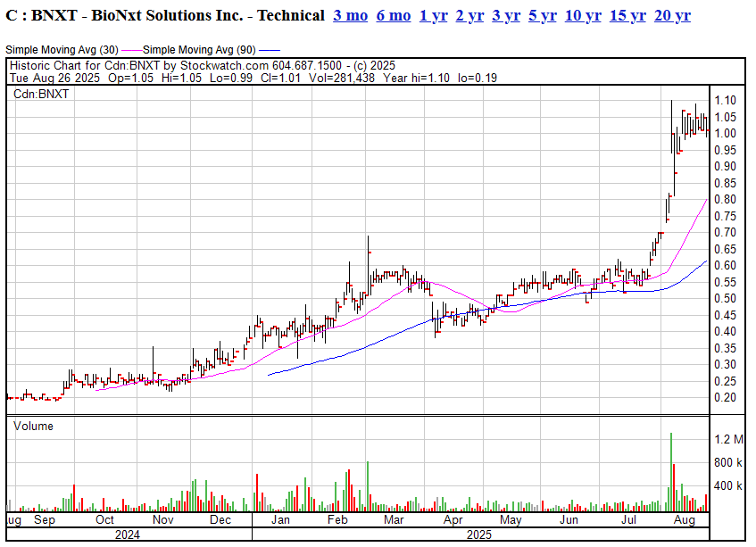Screen dimensions: 756x547
Task: Click the Hi=1.05 high price value
Action: tap(181, 78)
